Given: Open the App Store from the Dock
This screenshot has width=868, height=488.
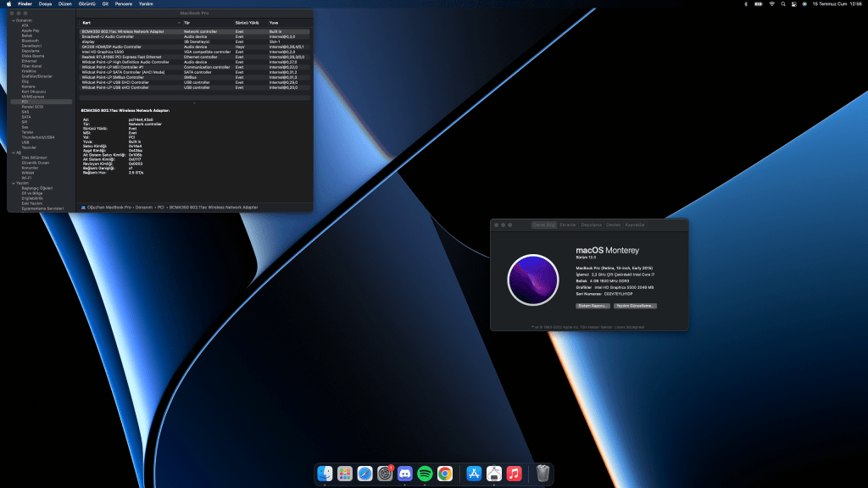Looking at the screenshot, I should point(474,474).
